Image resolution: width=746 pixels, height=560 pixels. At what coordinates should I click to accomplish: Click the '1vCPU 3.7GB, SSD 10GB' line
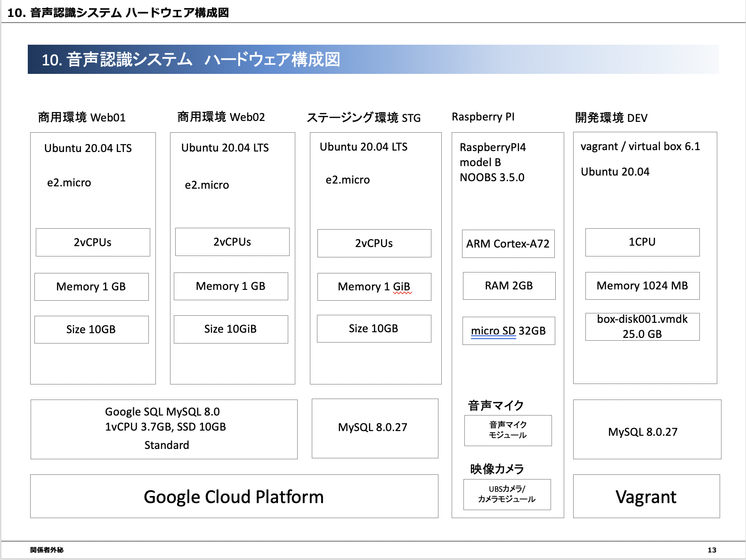pyautogui.click(x=165, y=427)
